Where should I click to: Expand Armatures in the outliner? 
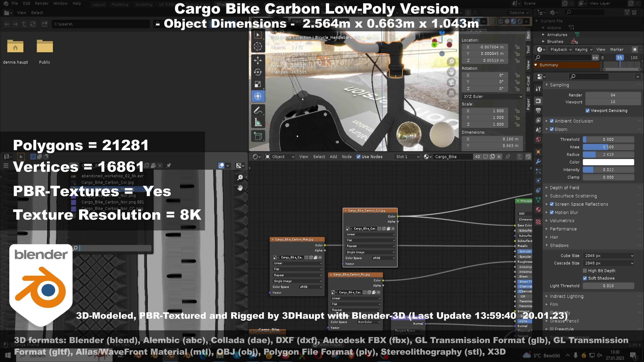pos(543,35)
